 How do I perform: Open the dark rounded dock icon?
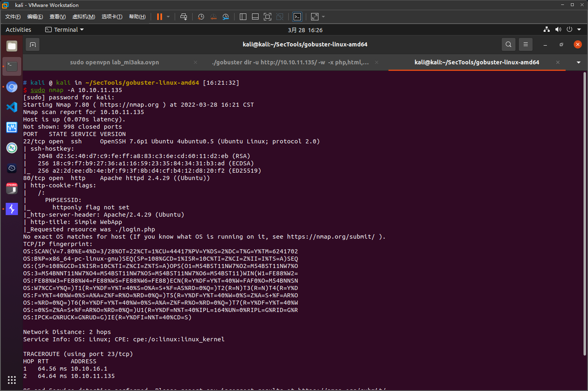click(x=12, y=168)
